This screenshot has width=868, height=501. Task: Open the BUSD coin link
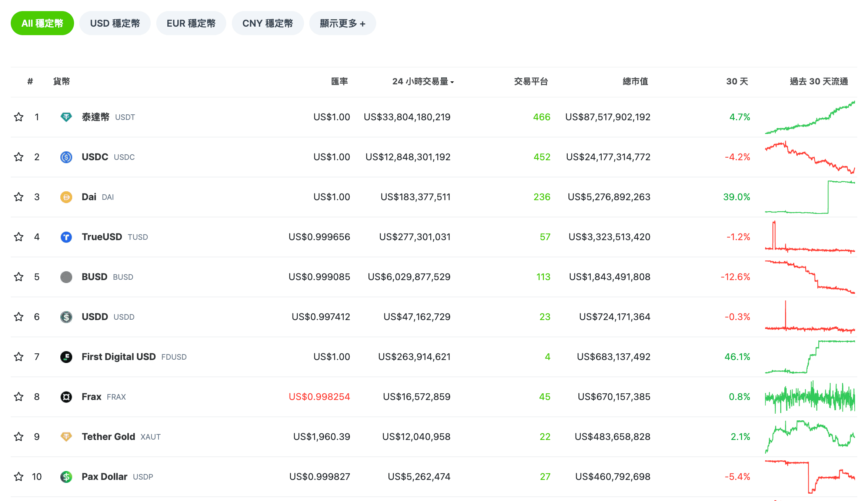[107, 277]
